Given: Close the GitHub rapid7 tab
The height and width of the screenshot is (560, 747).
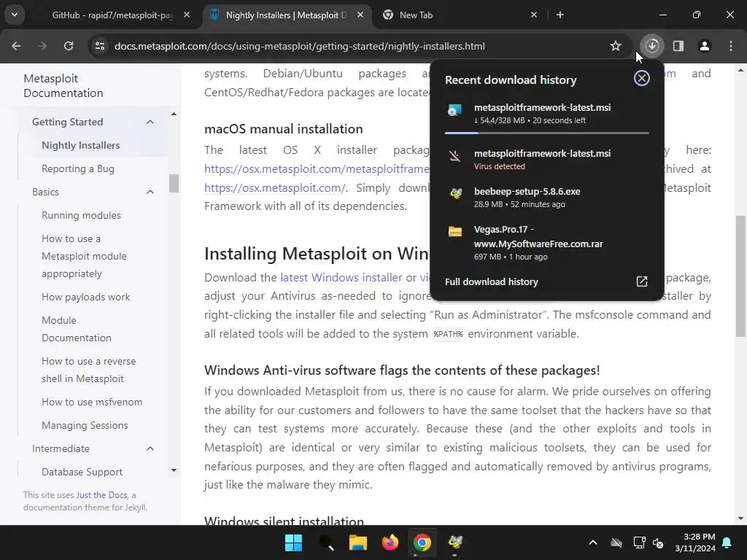Looking at the screenshot, I should coord(187,15).
